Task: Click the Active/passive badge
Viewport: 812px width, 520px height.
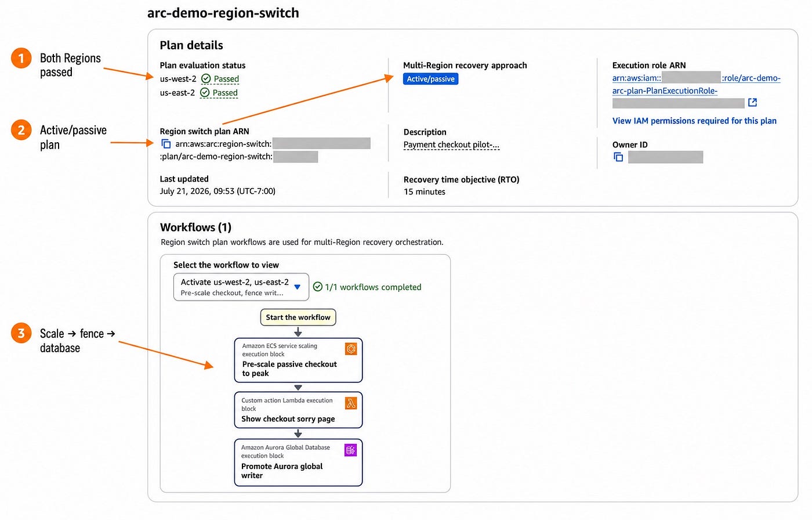Action: [x=431, y=79]
